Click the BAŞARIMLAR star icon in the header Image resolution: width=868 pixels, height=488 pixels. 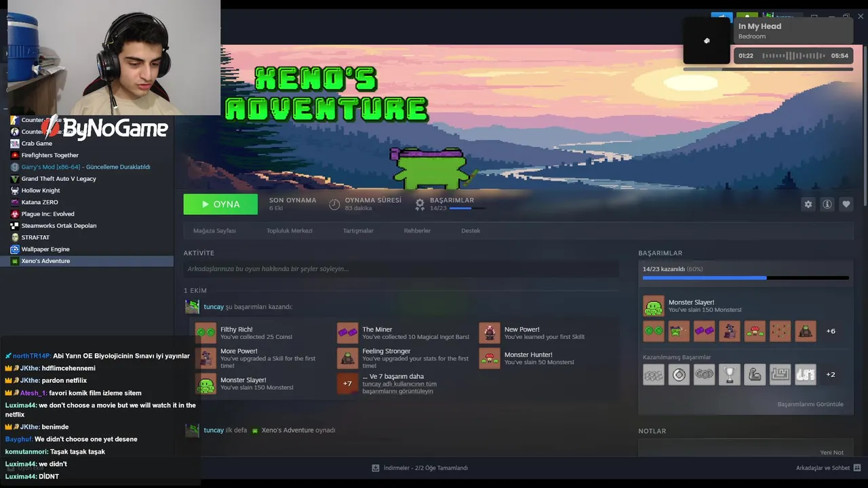point(420,203)
